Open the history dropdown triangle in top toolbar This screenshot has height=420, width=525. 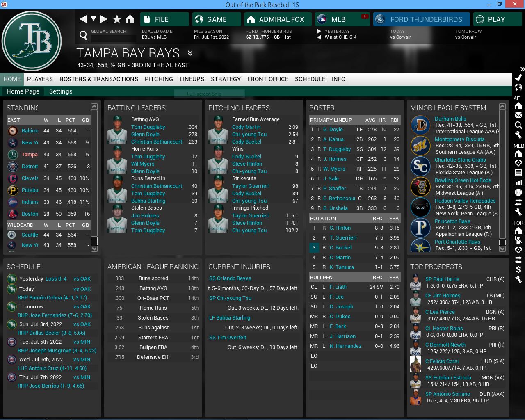[x=94, y=19]
